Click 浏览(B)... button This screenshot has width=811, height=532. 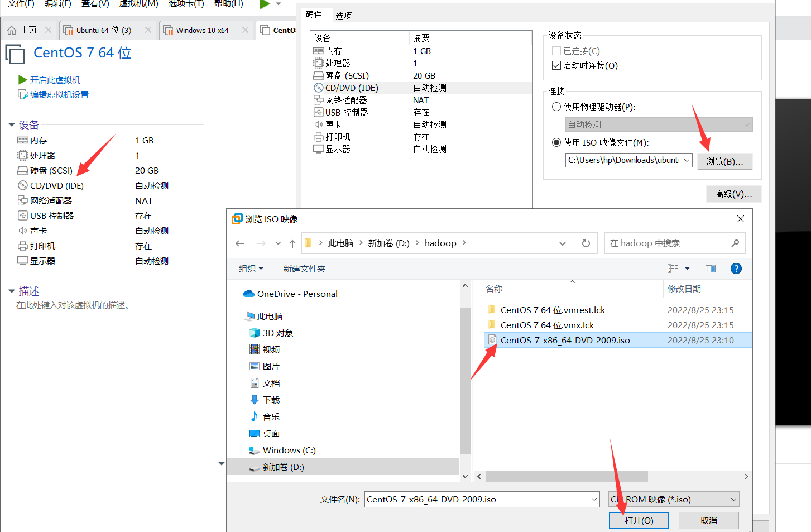click(725, 161)
